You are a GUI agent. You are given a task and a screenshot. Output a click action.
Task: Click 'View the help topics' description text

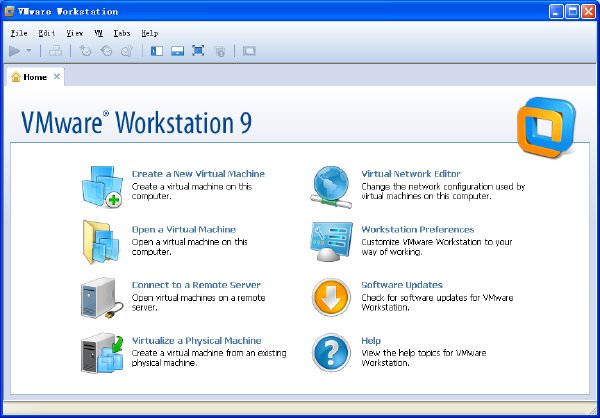point(424,358)
